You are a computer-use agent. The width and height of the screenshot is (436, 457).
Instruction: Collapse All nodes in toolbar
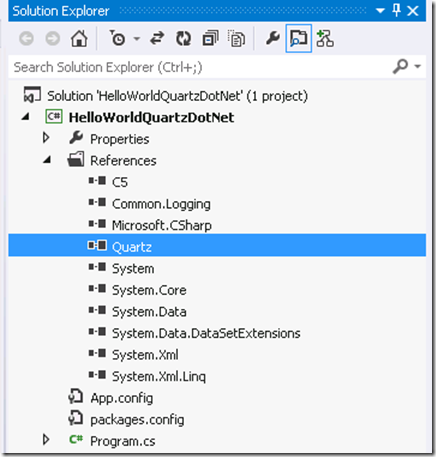tap(211, 38)
